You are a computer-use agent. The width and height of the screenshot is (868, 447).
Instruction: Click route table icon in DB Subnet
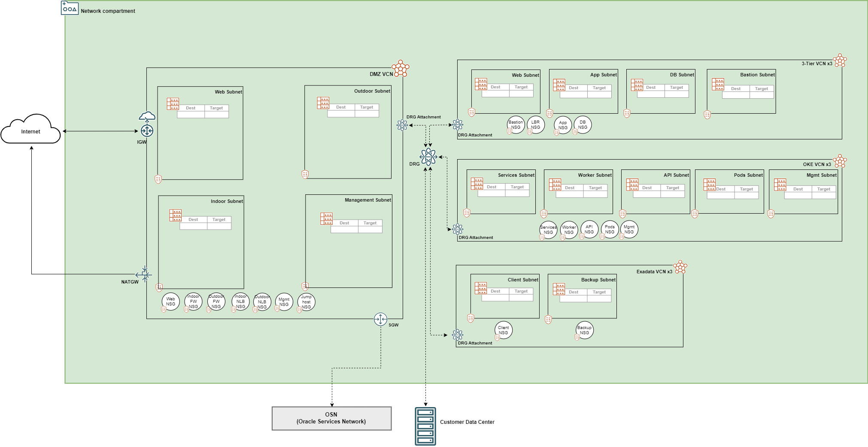point(637,85)
